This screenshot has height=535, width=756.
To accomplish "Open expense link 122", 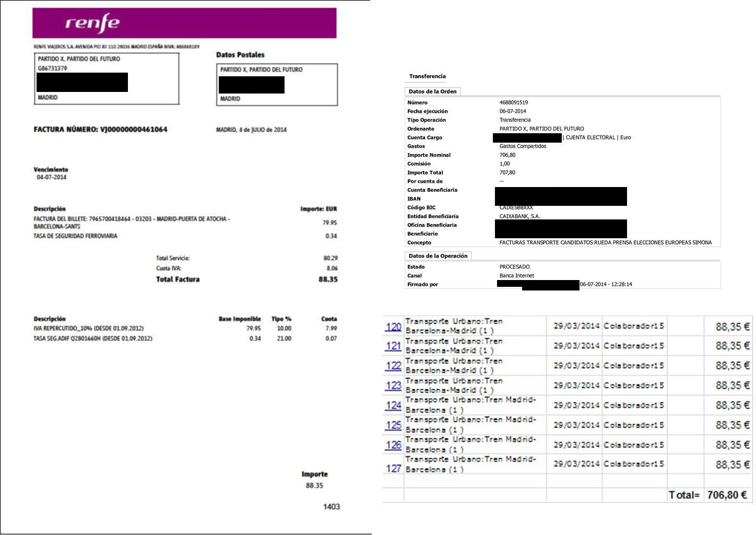I will 393,366.
